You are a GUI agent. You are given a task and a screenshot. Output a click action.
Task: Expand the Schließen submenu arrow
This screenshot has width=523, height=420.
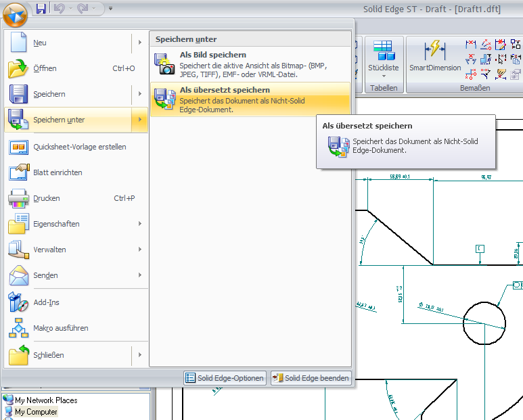(140, 355)
